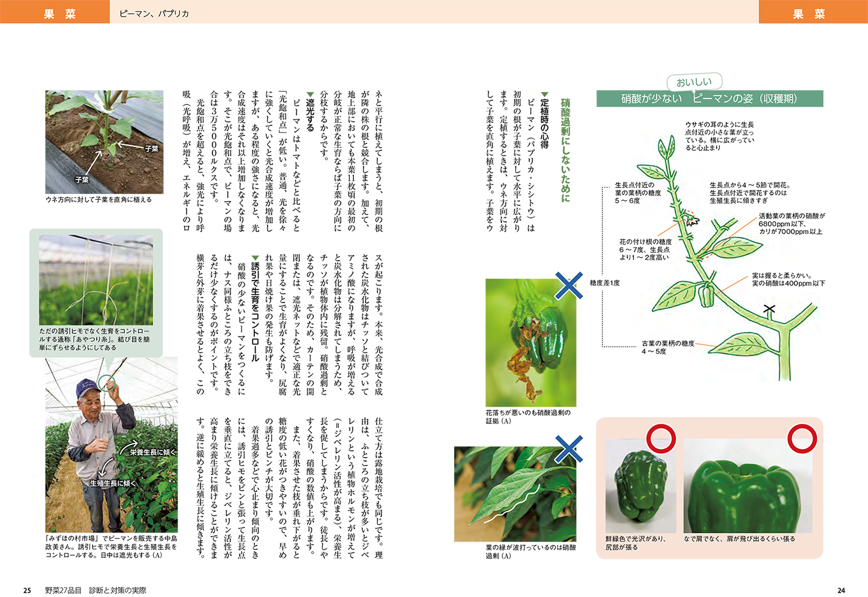This screenshot has height=597, width=868.
Task: Click the 'おいしい' speech bubble
Action: coord(694,82)
